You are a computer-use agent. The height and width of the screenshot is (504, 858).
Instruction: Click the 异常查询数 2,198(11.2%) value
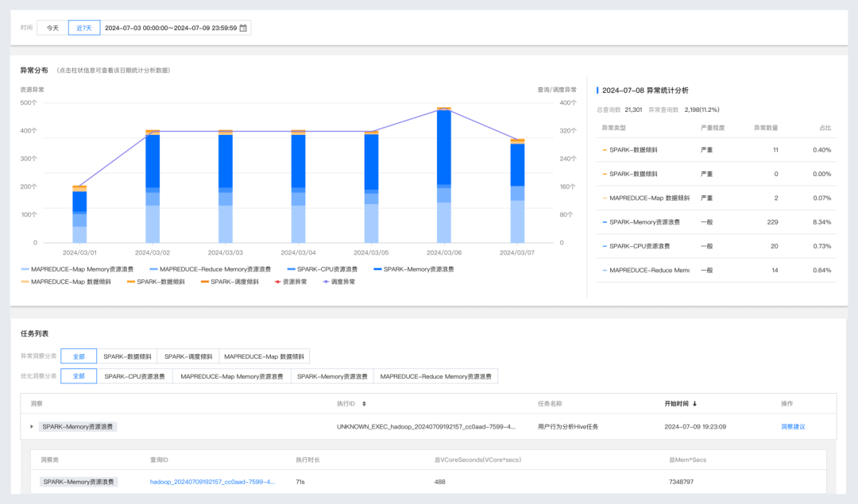click(701, 110)
